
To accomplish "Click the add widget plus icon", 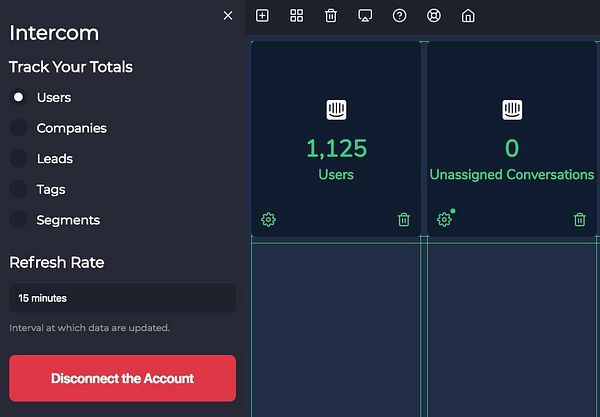I will pyautogui.click(x=262, y=16).
